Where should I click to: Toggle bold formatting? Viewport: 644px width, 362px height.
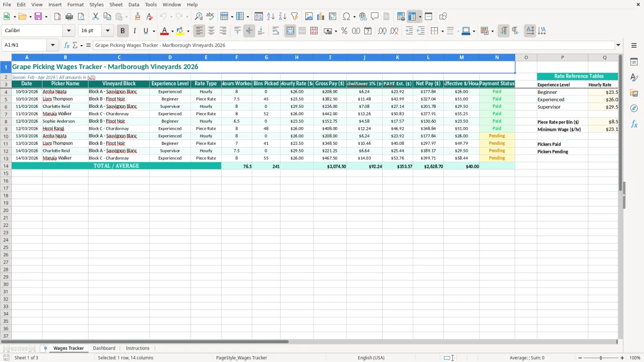[x=123, y=31]
